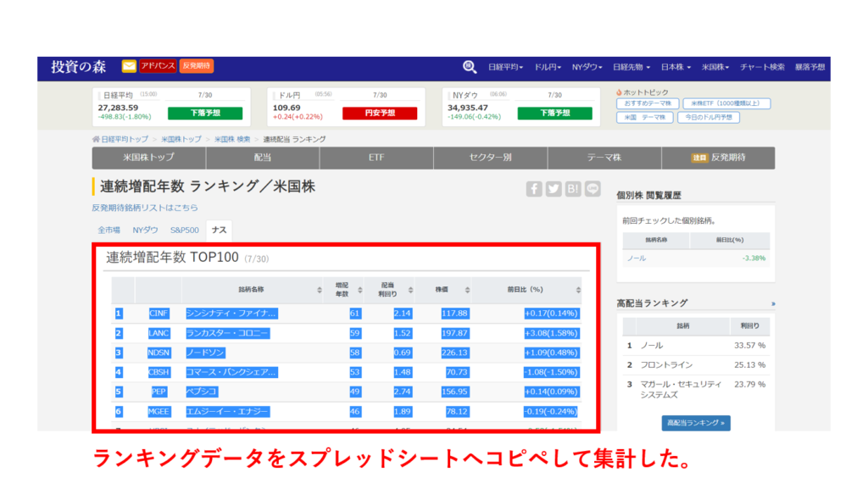Share the page via the LINE icon
Image resolution: width=868 pixels, height=489 pixels.
(592, 188)
